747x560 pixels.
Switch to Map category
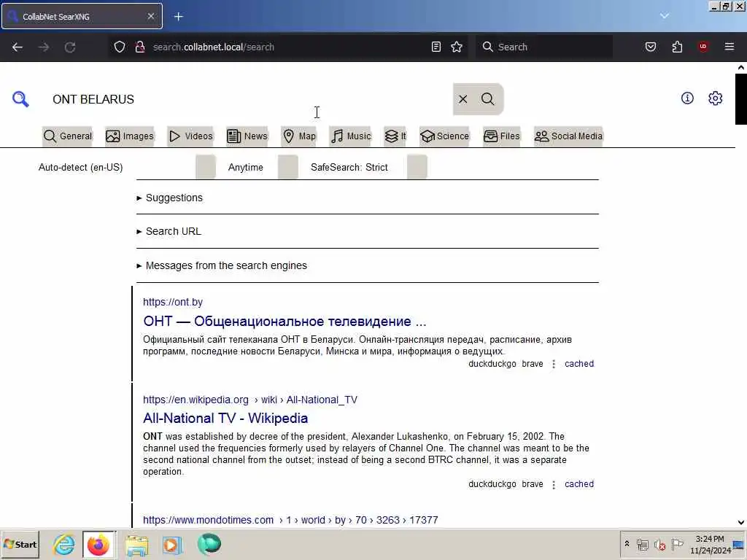pyautogui.click(x=299, y=136)
